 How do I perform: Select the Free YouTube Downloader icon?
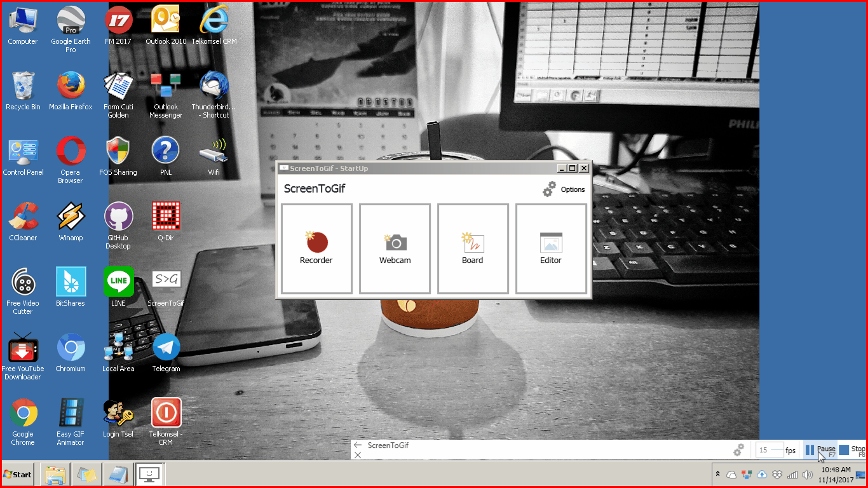pyautogui.click(x=23, y=357)
